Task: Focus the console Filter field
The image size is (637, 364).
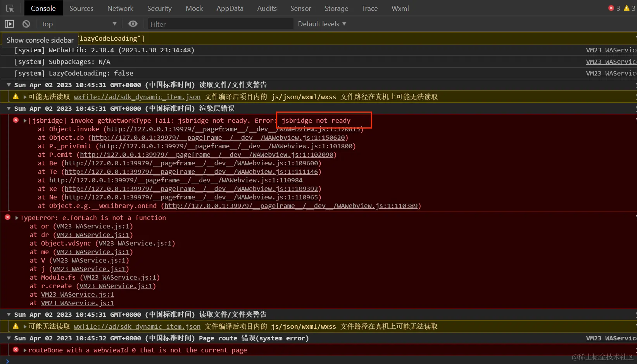Action: click(x=220, y=24)
